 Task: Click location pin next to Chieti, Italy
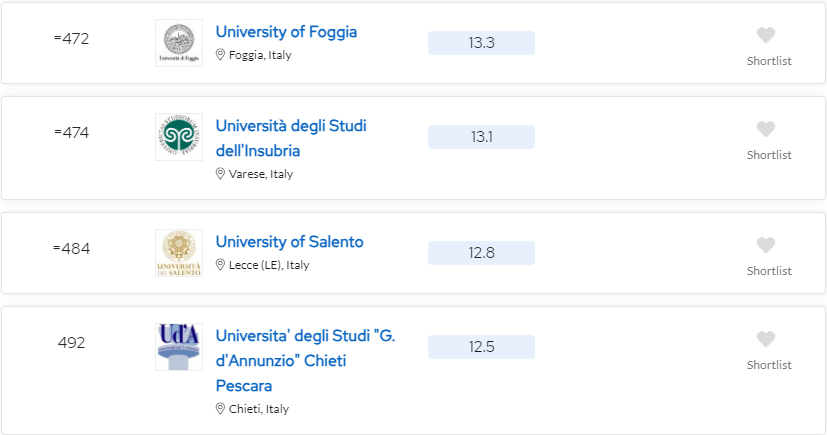point(220,409)
